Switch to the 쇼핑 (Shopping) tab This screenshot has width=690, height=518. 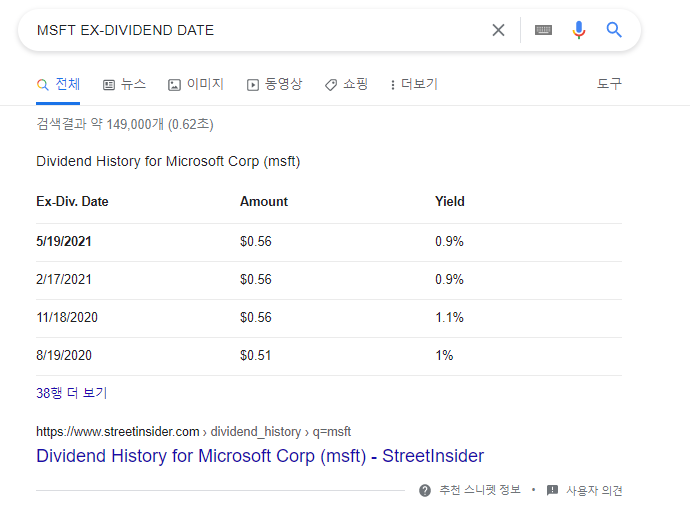point(346,84)
